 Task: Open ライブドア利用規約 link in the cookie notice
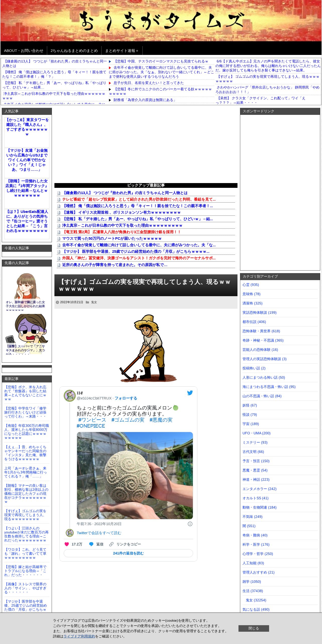[x=79, y=636]
